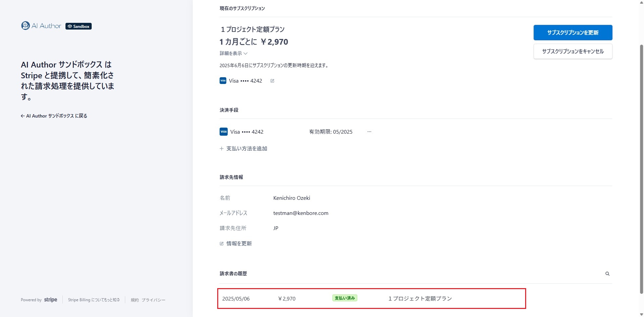This screenshot has width=644, height=317.
Task: Click 支払い方法を追加 link
Action: 246,148
